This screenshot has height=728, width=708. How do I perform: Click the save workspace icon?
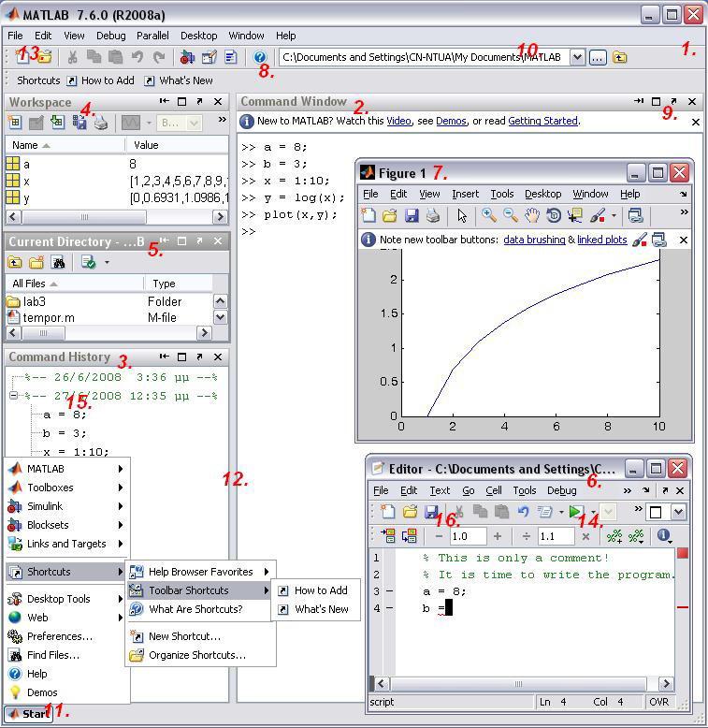pos(79,122)
